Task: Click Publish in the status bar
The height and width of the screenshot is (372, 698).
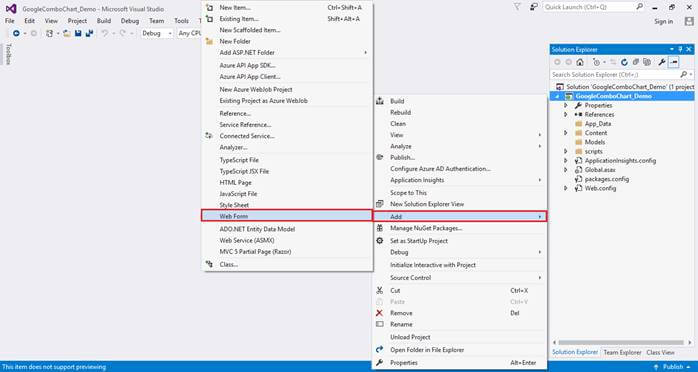Action: click(673, 367)
